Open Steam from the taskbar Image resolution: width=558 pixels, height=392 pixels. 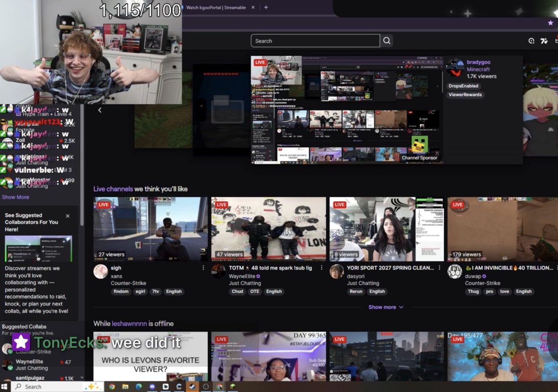point(193,386)
